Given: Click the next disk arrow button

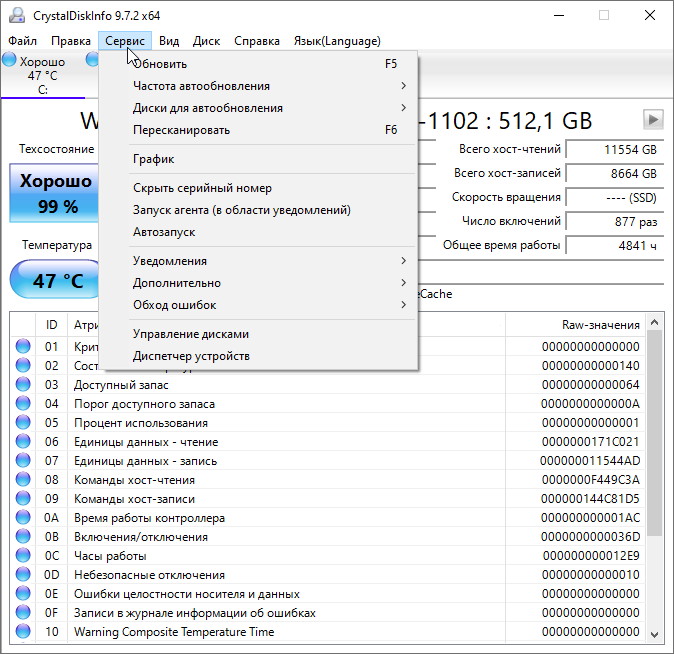Looking at the screenshot, I should point(653,120).
